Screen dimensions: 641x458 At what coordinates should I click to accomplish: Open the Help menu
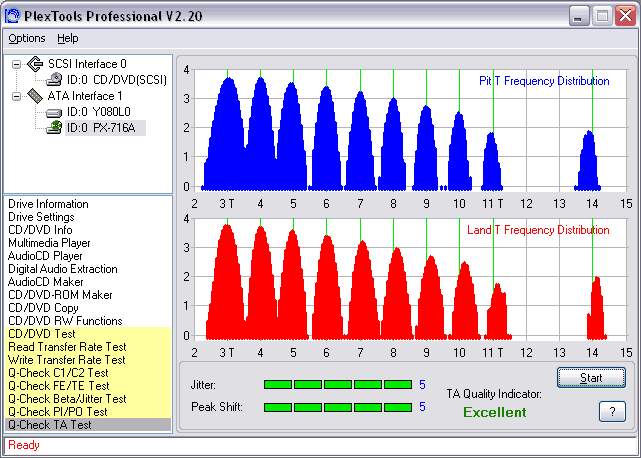pyautogui.click(x=67, y=38)
